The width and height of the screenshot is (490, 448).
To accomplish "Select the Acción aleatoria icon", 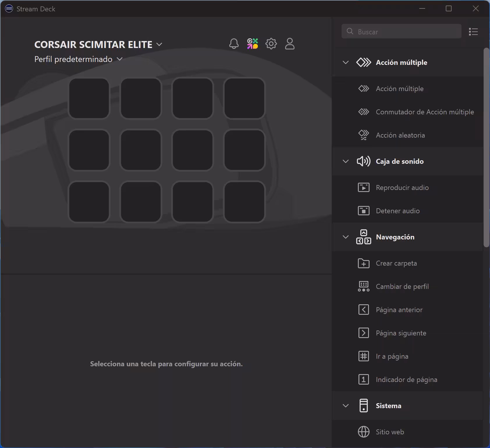I will coord(364,135).
